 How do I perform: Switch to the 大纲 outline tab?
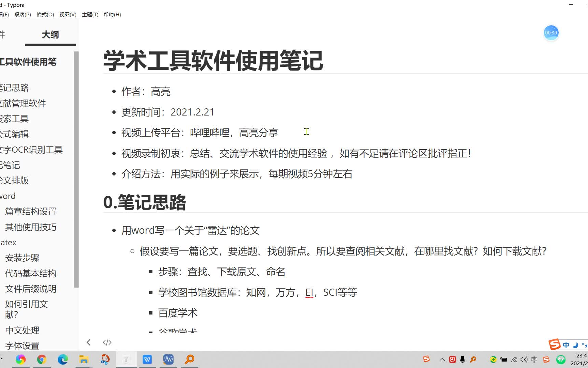[50, 34]
